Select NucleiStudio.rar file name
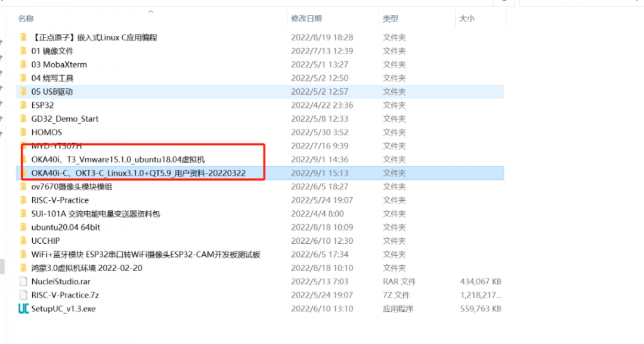This screenshot has height=344, width=644. pos(61,281)
